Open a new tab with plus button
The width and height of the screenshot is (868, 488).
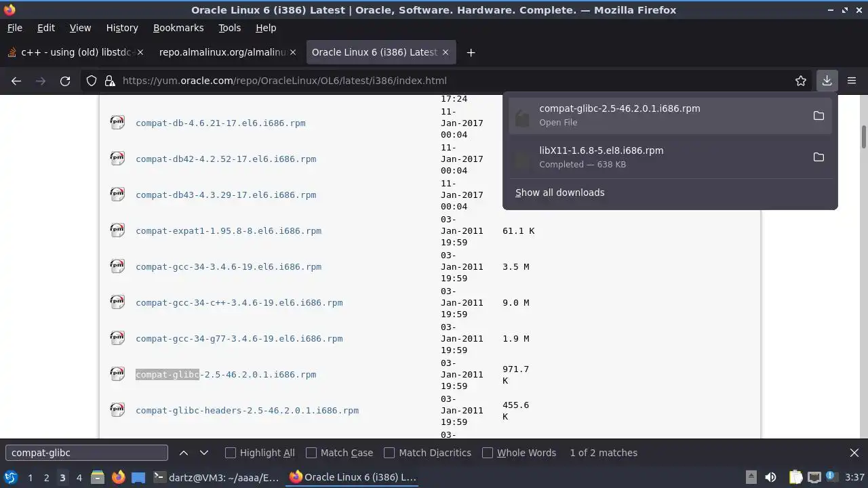point(471,52)
